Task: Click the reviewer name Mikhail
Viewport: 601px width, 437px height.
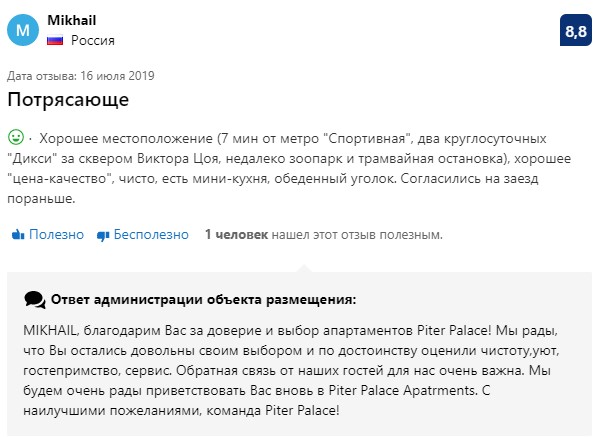Action: [72, 20]
